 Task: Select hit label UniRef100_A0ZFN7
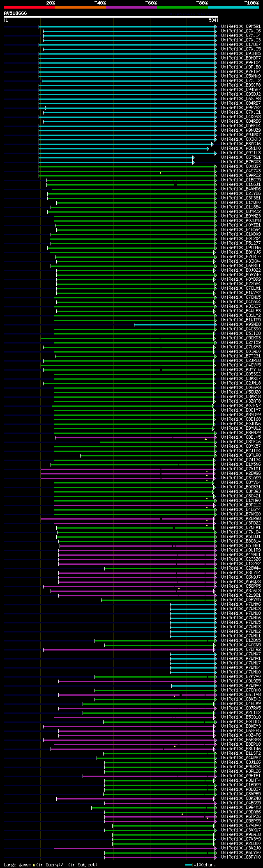pyautogui.click(x=241, y=406)
